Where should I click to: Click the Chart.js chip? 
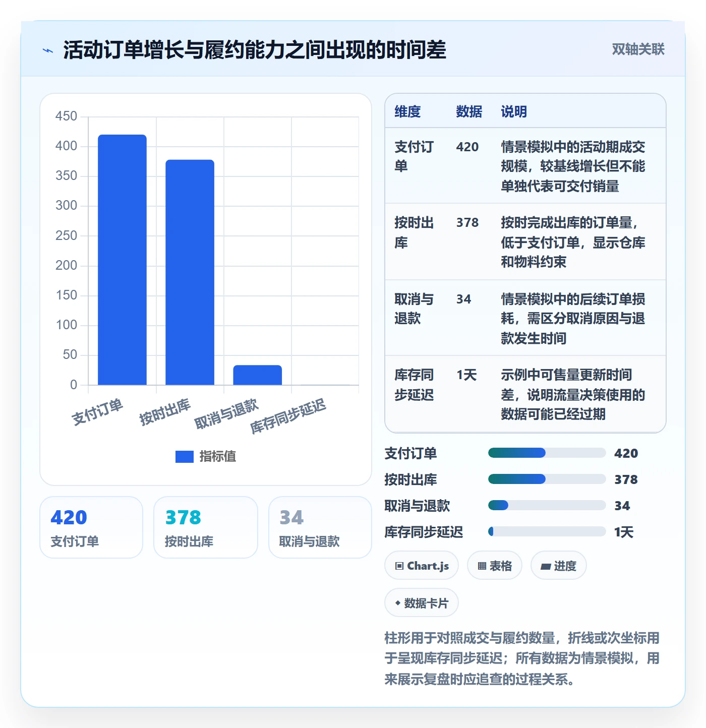(422, 566)
